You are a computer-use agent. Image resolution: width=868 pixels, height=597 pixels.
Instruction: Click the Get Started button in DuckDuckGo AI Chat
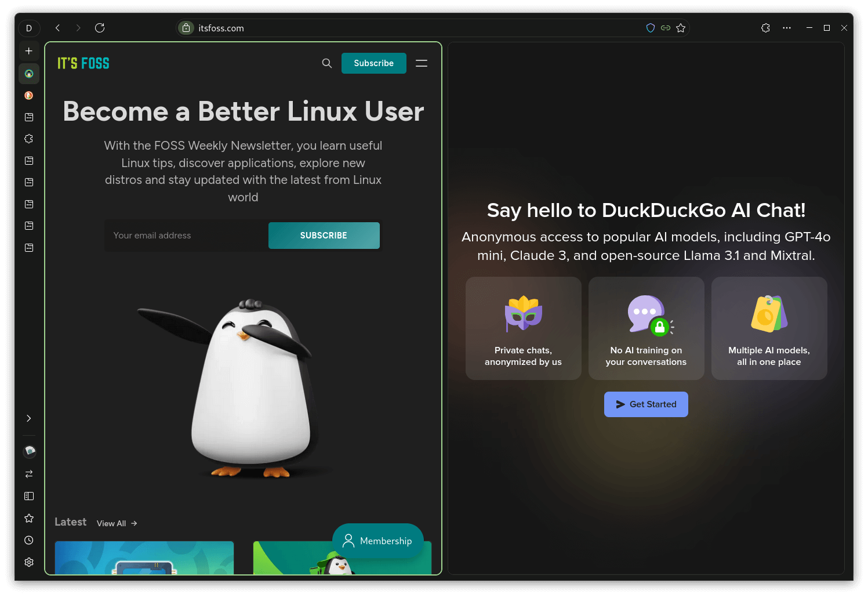[646, 404]
